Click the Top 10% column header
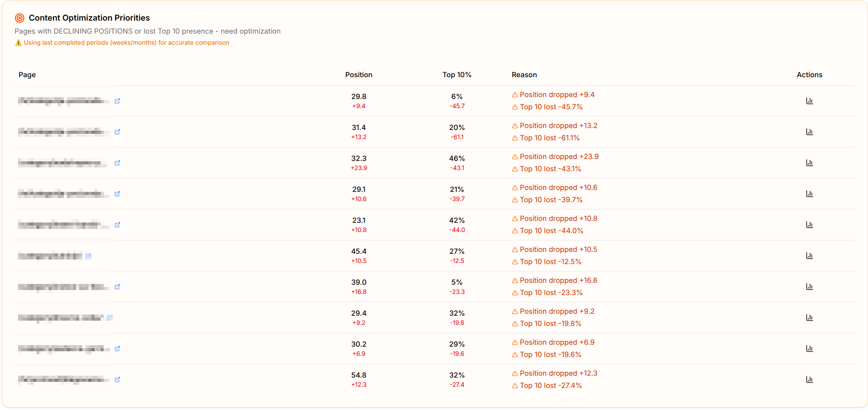The image size is (868, 412). click(x=457, y=75)
